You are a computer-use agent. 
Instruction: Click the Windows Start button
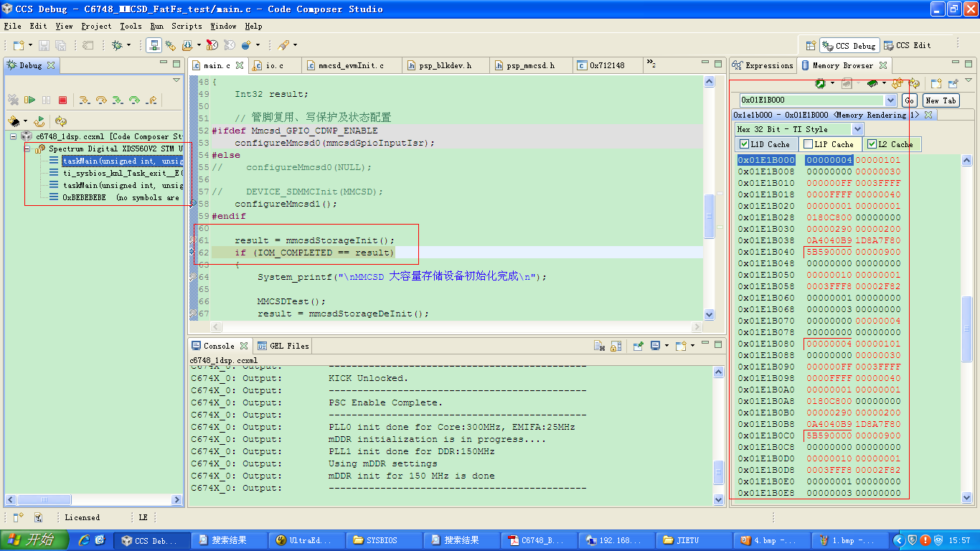point(34,540)
